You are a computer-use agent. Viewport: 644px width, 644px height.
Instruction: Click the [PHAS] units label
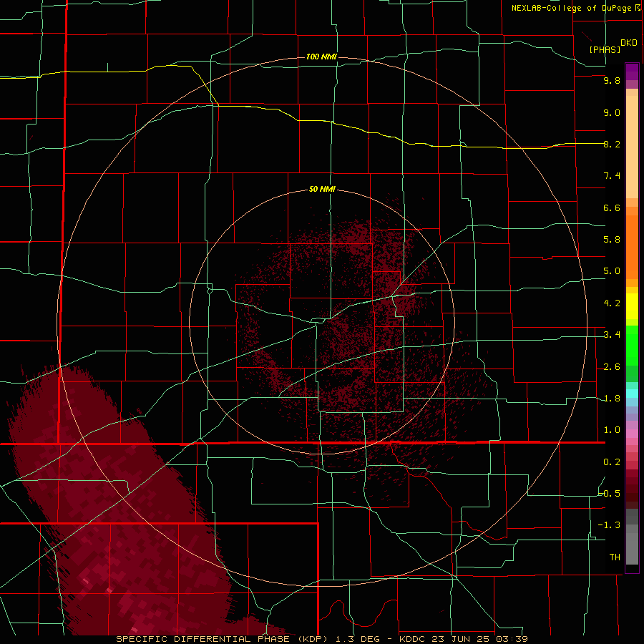(x=605, y=49)
